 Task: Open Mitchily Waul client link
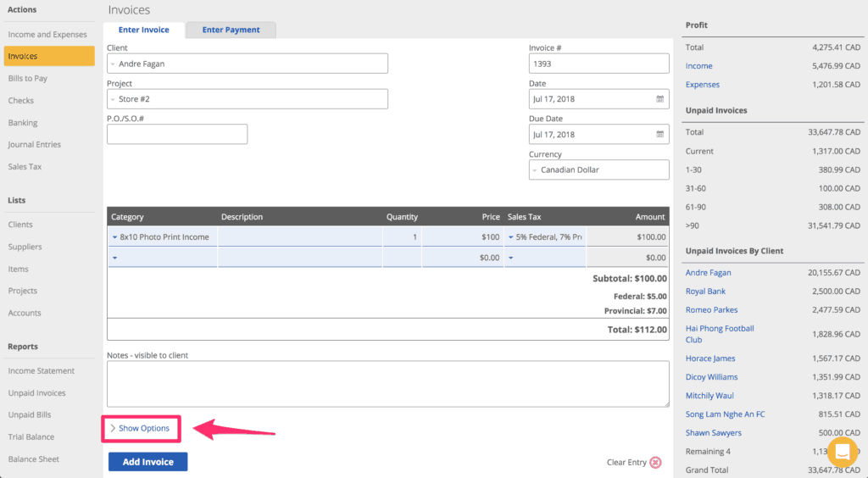[x=709, y=396]
